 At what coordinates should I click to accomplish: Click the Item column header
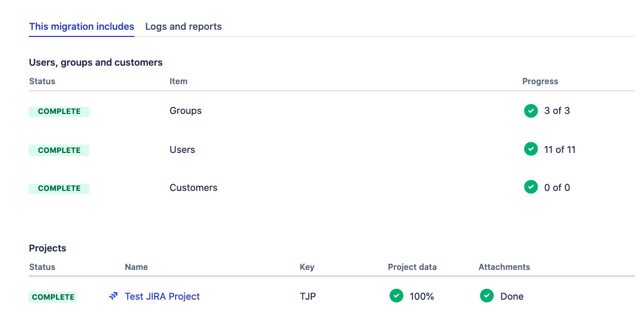click(178, 81)
